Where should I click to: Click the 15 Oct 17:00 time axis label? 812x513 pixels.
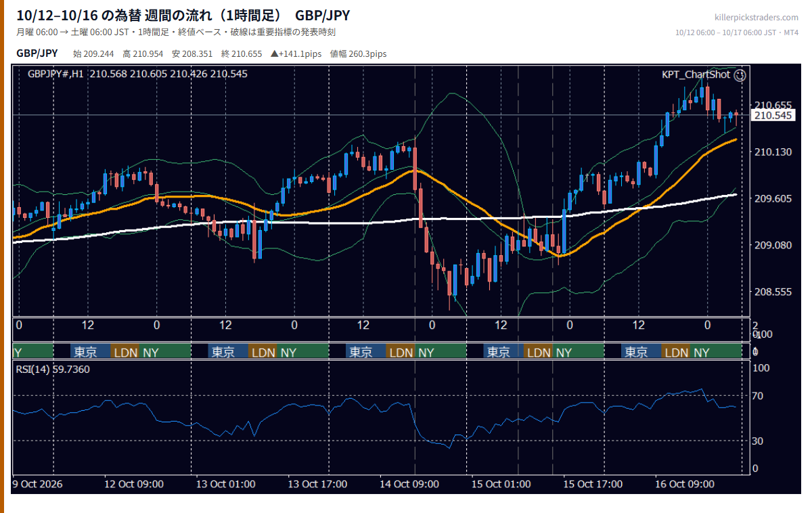tap(593, 484)
